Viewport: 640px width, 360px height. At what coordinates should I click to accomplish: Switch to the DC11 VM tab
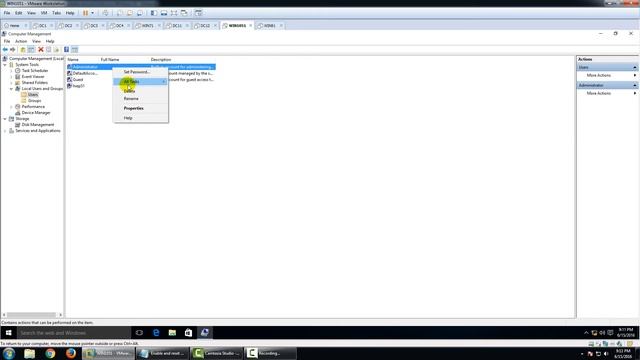[176, 26]
